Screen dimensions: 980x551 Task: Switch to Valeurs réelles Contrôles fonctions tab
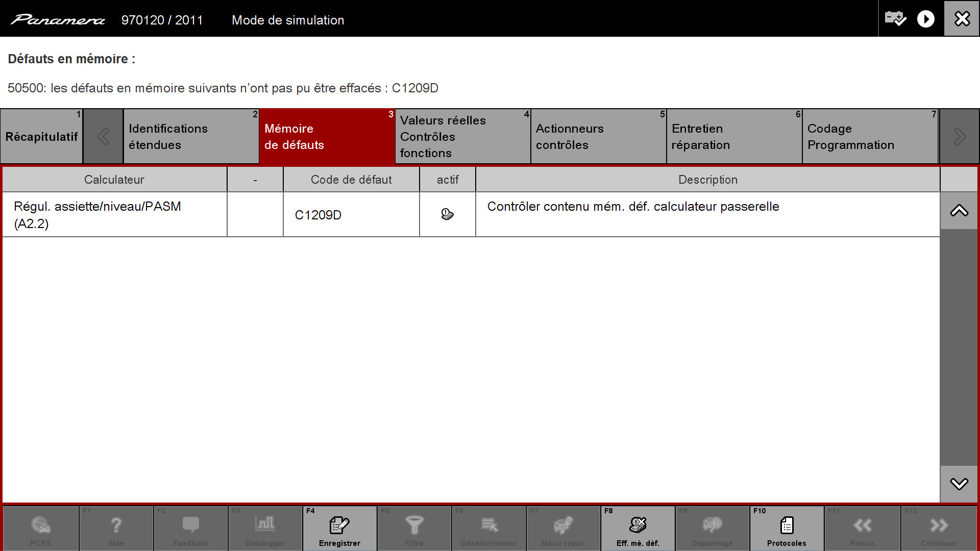tap(463, 136)
